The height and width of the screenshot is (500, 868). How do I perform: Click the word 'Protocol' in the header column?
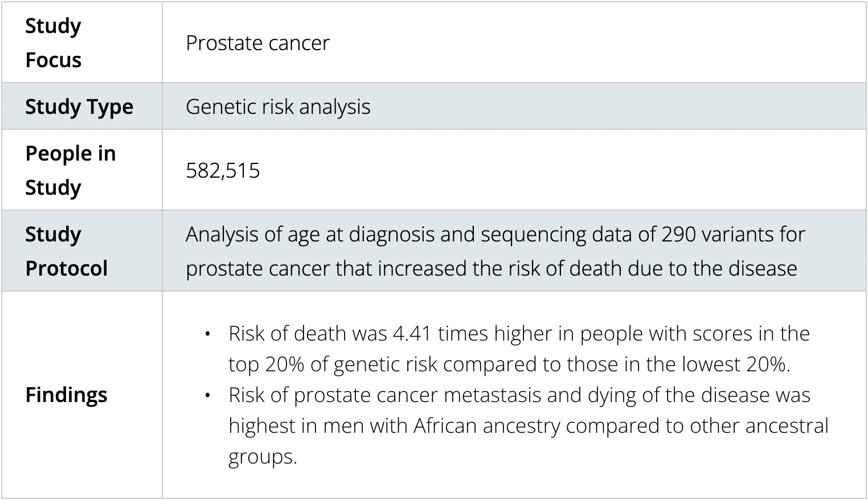pos(67,268)
